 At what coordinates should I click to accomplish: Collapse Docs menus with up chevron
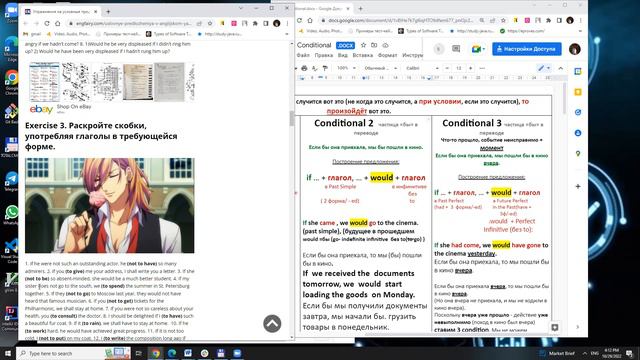tap(561, 68)
